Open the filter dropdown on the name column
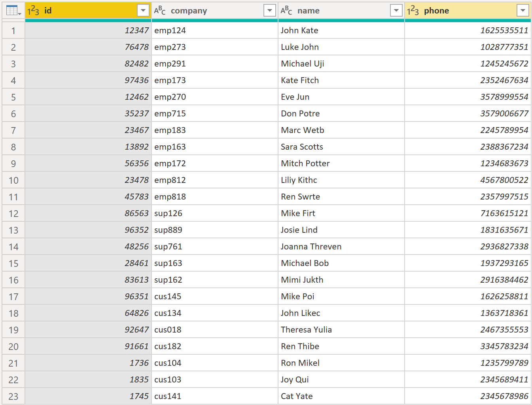The height and width of the screenshot is (405, 532). pos(396,10)
